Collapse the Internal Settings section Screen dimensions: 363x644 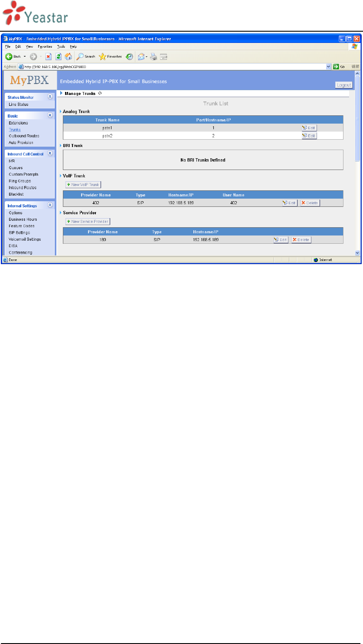(x=50, y=205)
